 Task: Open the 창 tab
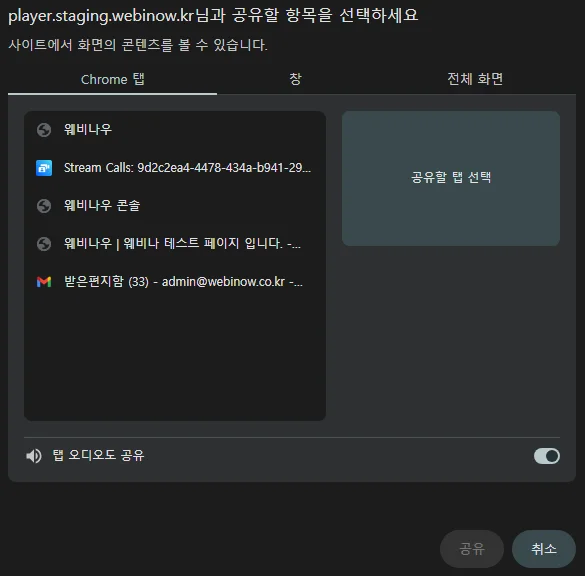coord(295,79)
